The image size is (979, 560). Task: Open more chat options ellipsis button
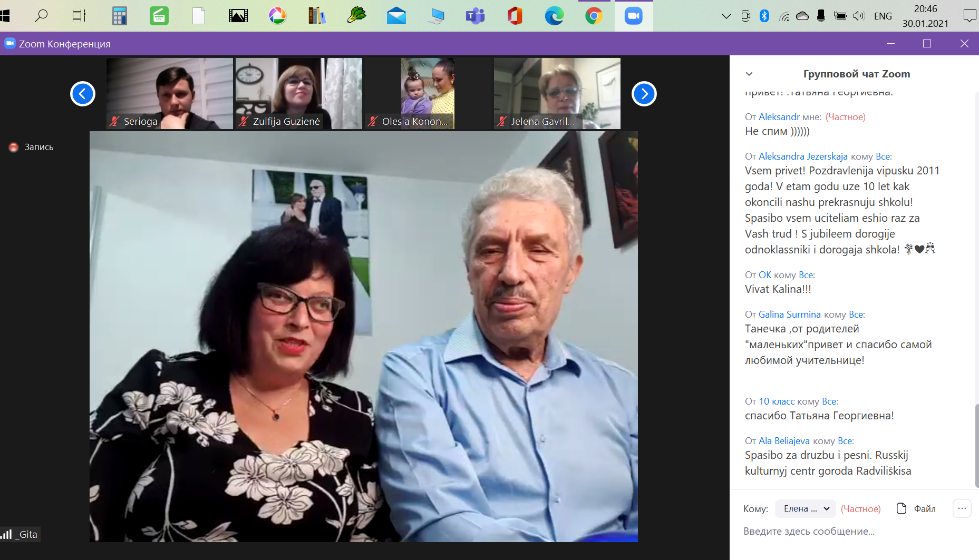(x=962, y=508)
